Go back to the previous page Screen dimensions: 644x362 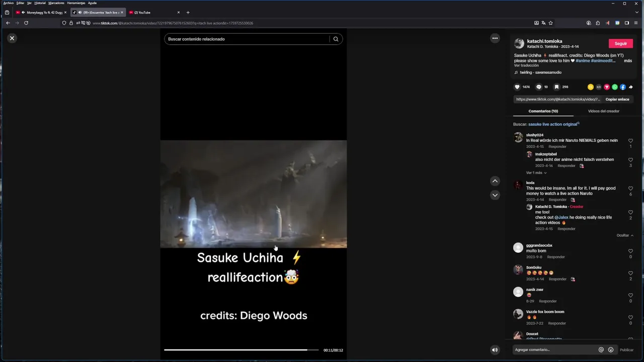pyautogui.click(x=8, y=23)
